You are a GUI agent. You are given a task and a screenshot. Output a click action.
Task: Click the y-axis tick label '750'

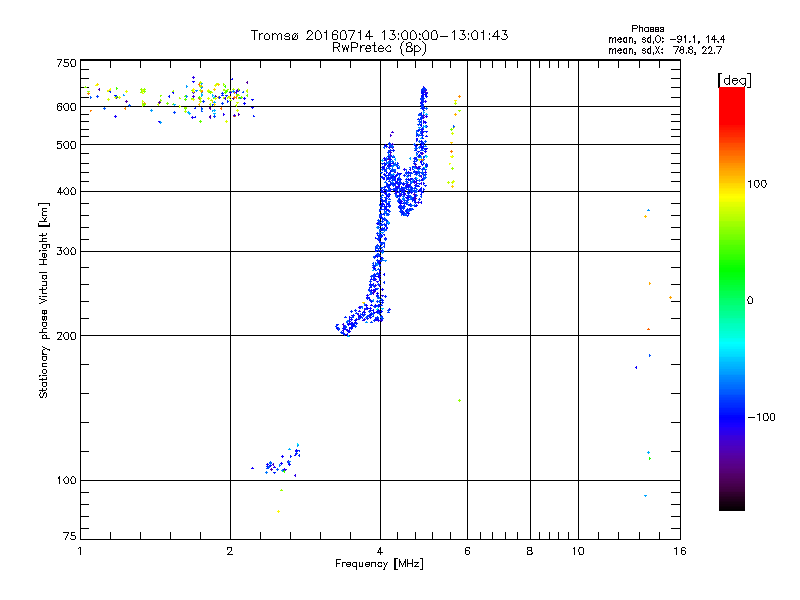pyautogui.click(x=66, y=63)
